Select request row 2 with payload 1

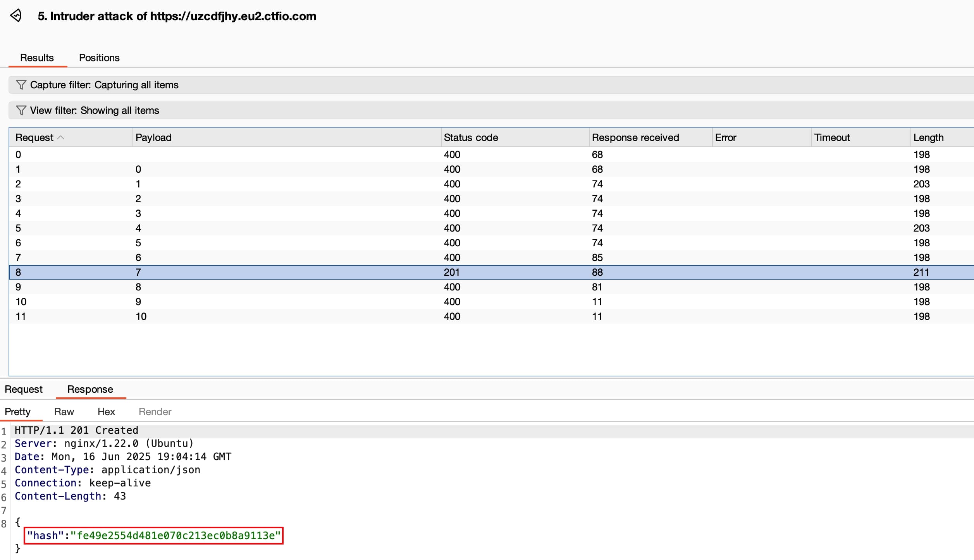[491, 184]
